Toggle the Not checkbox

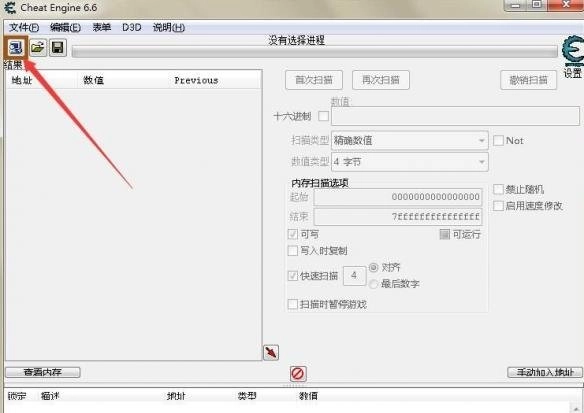[498, 140]
